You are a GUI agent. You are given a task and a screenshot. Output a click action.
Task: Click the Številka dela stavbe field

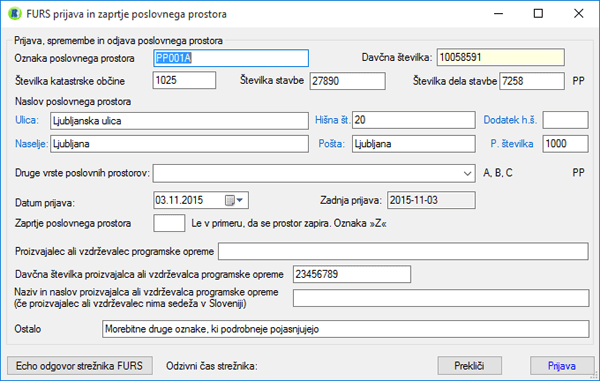click(x=532, y=81)
